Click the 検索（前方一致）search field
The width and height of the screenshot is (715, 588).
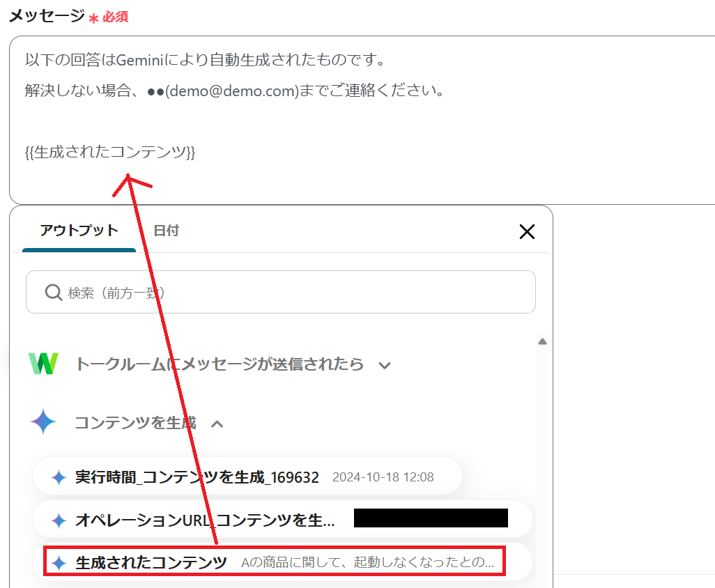coord(281,292)
